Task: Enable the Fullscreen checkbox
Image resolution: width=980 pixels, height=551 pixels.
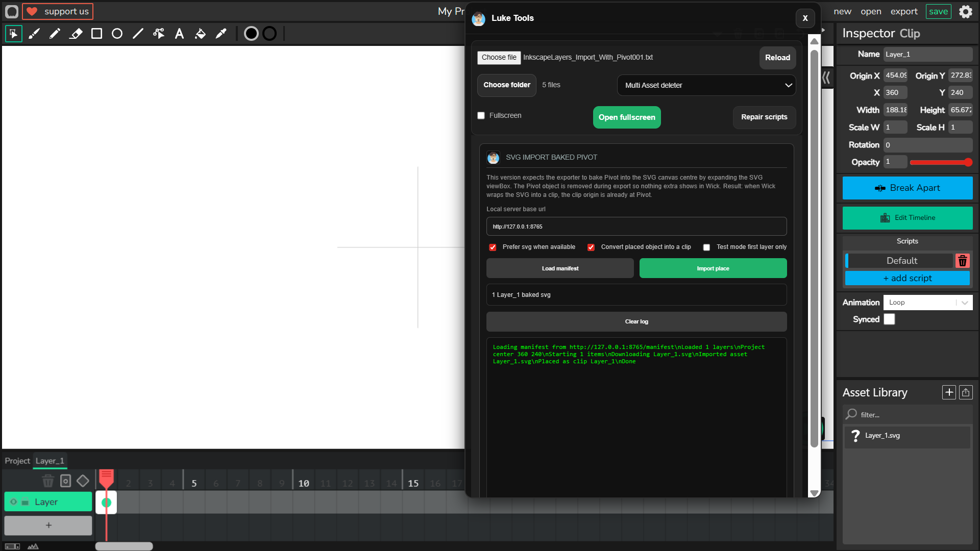Action: pyautogui.click(x=481, y=116)
